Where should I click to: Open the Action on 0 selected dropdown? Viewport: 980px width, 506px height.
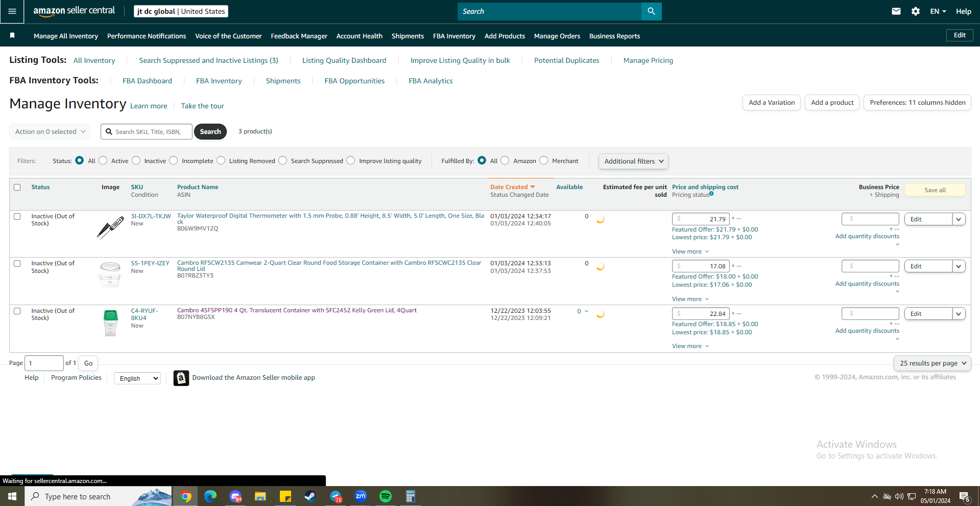tap(50, 131)
